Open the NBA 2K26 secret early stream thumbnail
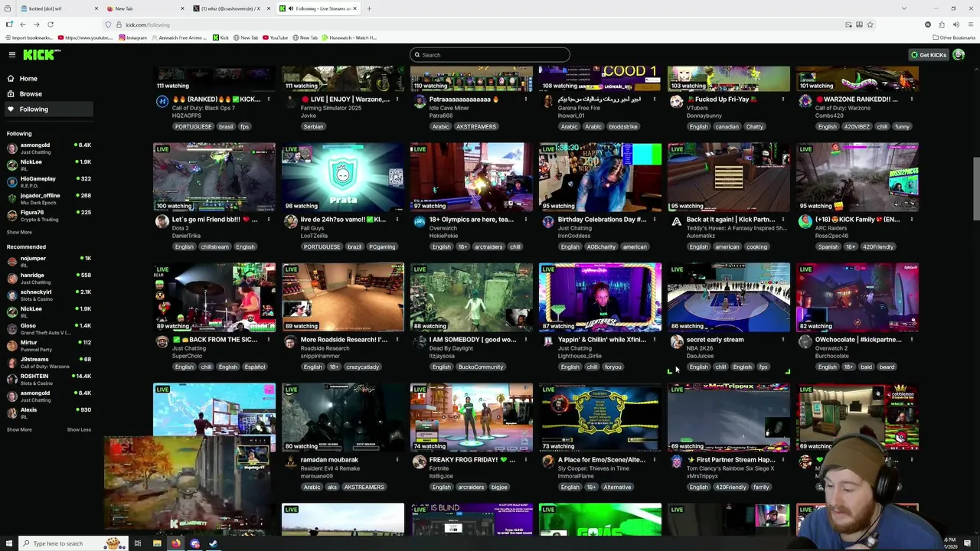 coord(729,297)
